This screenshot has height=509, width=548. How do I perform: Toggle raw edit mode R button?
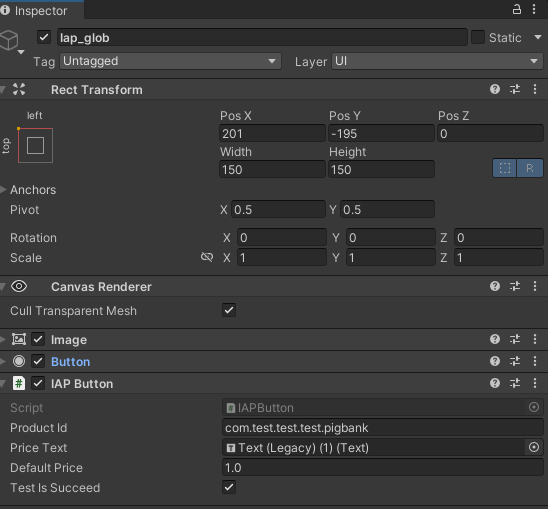pos(530,168)
